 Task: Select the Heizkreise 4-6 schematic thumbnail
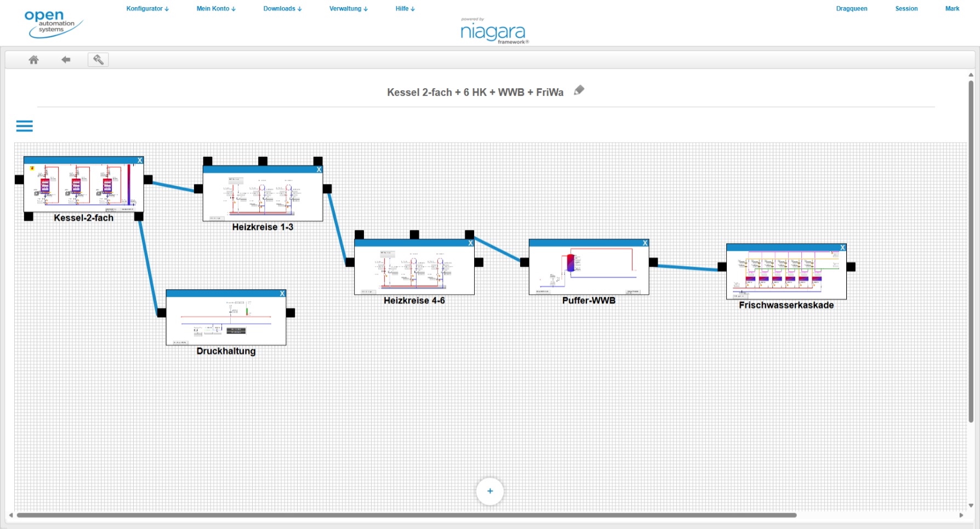point(414,271)
